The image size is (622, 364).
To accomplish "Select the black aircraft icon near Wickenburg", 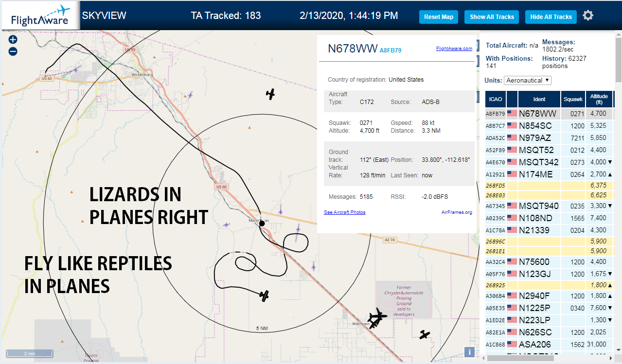I will 271,94.
